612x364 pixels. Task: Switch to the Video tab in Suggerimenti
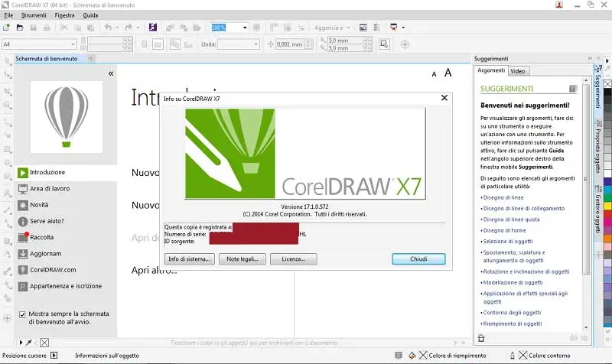(518, 71)
